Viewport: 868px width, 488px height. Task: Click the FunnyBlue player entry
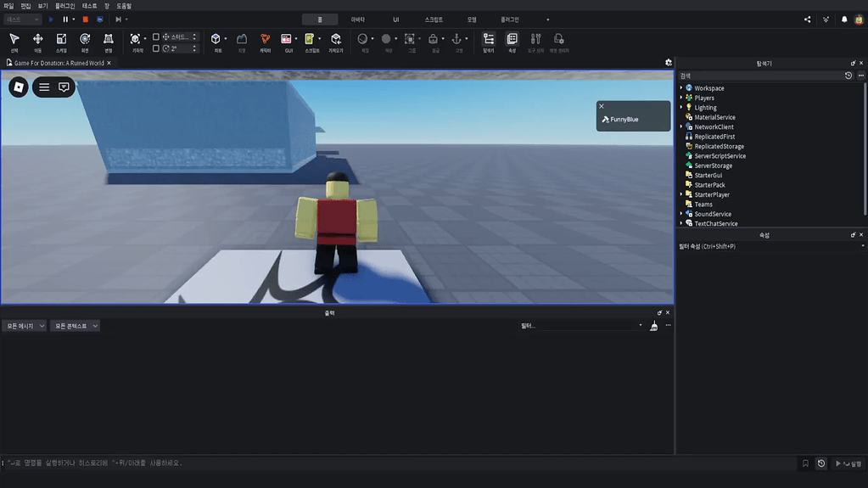(624, 119)
